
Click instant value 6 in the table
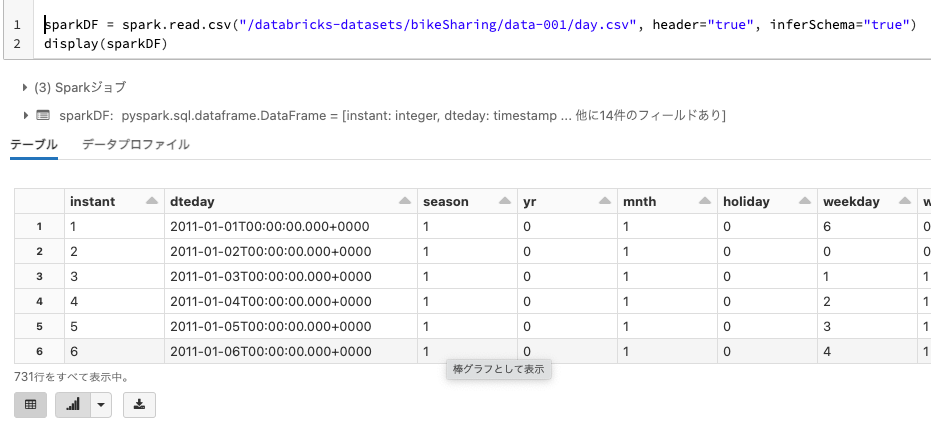(115, 351)
